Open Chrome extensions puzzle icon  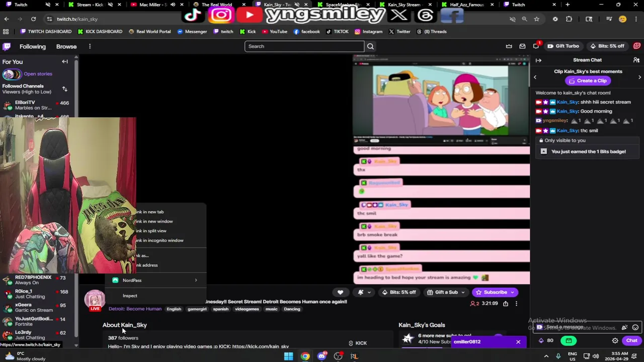[x=569, y=19]
